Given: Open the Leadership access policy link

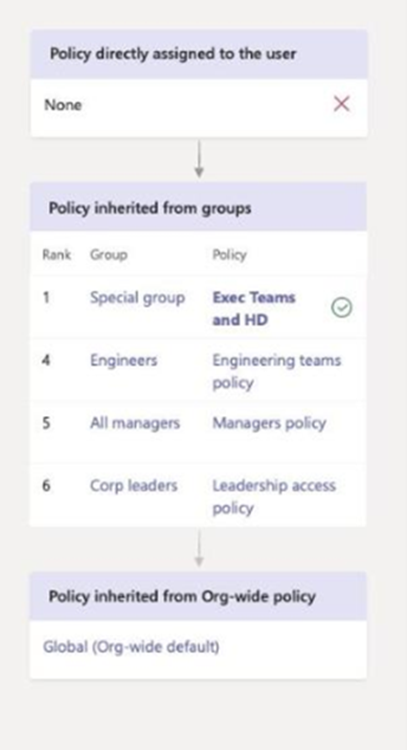Looking at the screenshot, I should (x=274, y=496).
